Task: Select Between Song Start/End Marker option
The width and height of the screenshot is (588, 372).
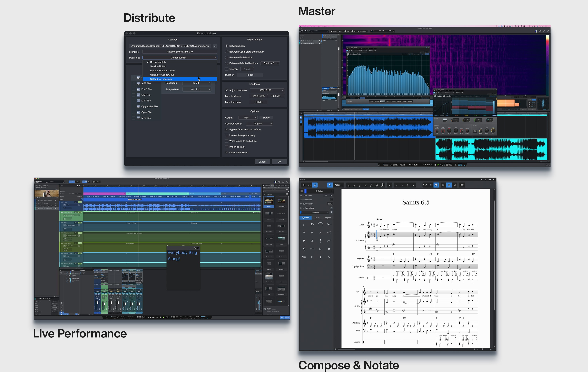Action: [x=227, y=52]
